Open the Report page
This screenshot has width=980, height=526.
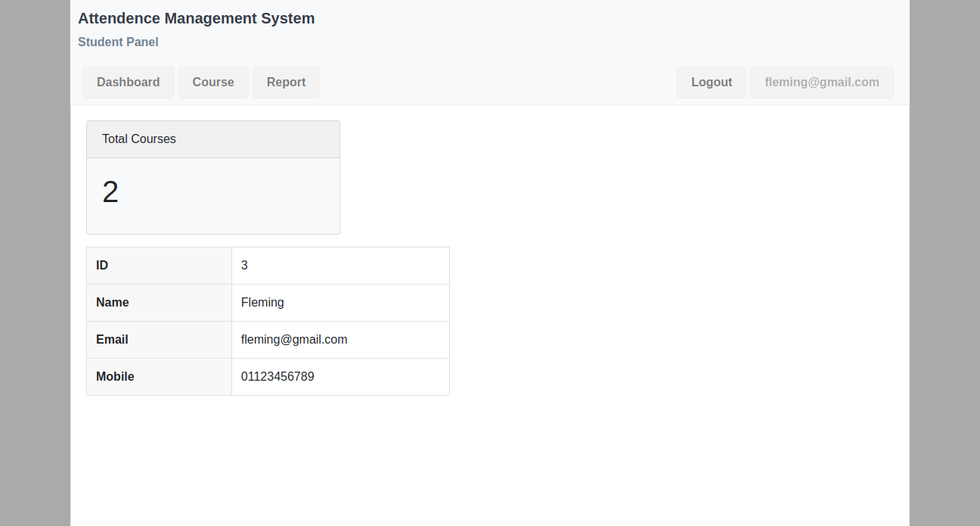coord(286,82)
